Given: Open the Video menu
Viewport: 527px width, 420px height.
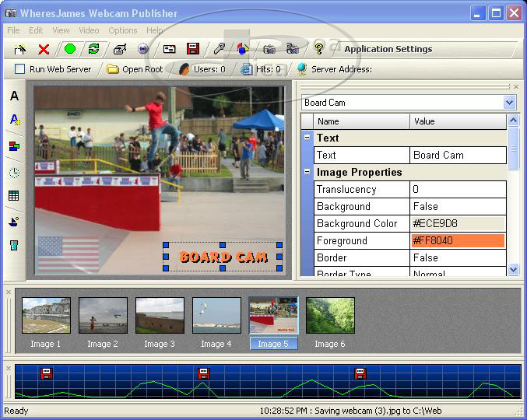Looking at the screenshot, I should [x=89, y=30].
